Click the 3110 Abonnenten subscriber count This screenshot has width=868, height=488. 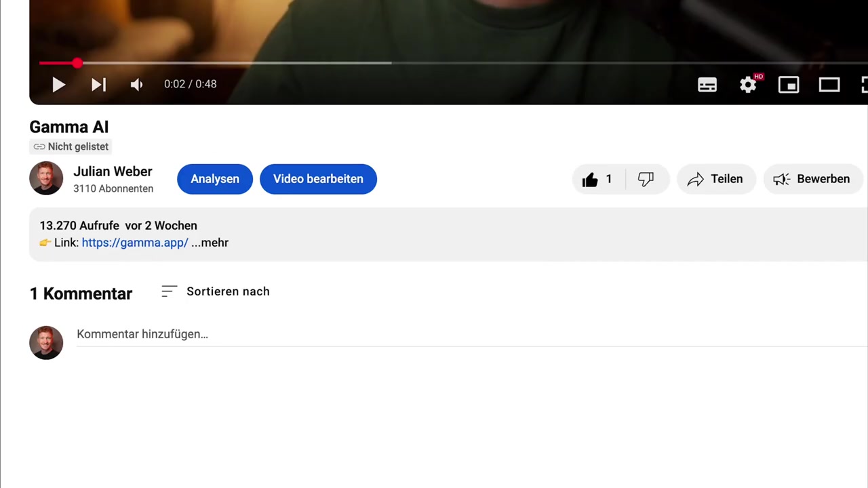113,188
